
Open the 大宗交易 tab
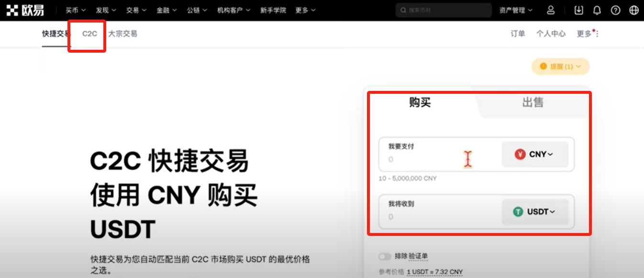click(x=122, y=33)
